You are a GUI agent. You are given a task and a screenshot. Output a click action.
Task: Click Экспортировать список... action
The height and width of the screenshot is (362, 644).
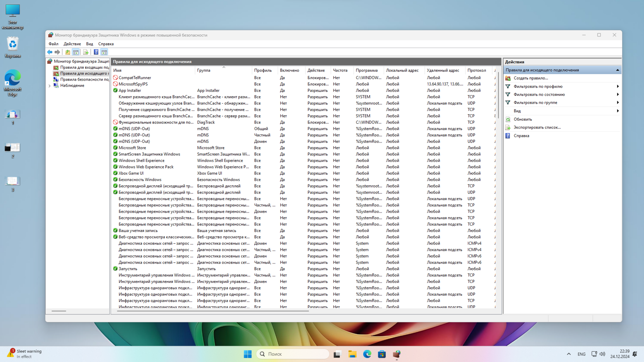coord(537,127)
